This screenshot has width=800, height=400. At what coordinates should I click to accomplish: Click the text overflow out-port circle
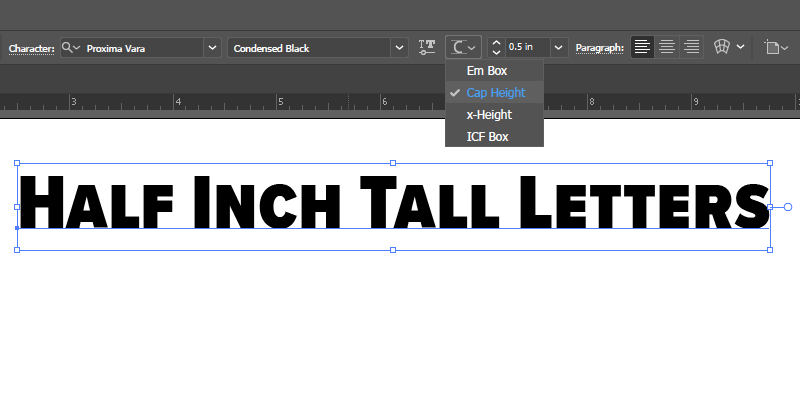(x=788, y=207)
